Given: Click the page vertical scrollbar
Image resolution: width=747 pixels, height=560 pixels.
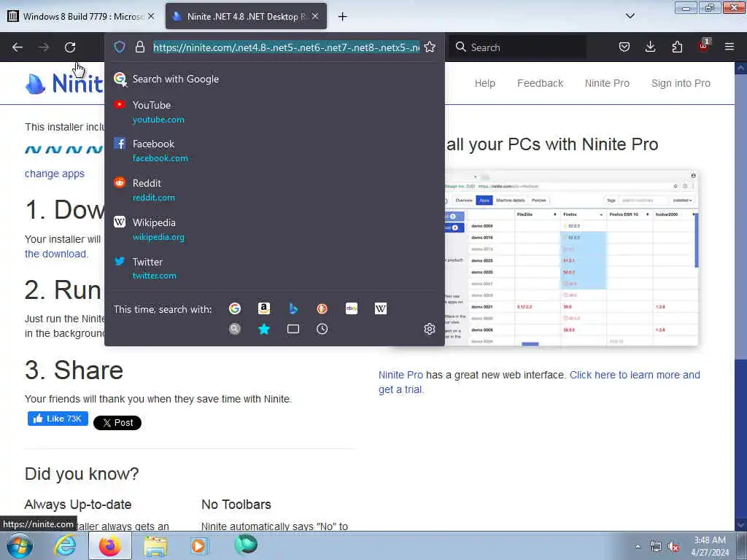Looking at the screenshot, I should [741, 295].
